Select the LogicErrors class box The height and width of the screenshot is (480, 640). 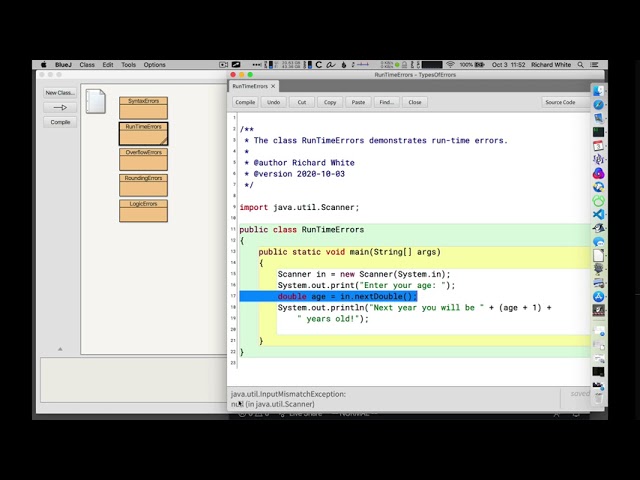pyautogui.click(x=143, y=211)
